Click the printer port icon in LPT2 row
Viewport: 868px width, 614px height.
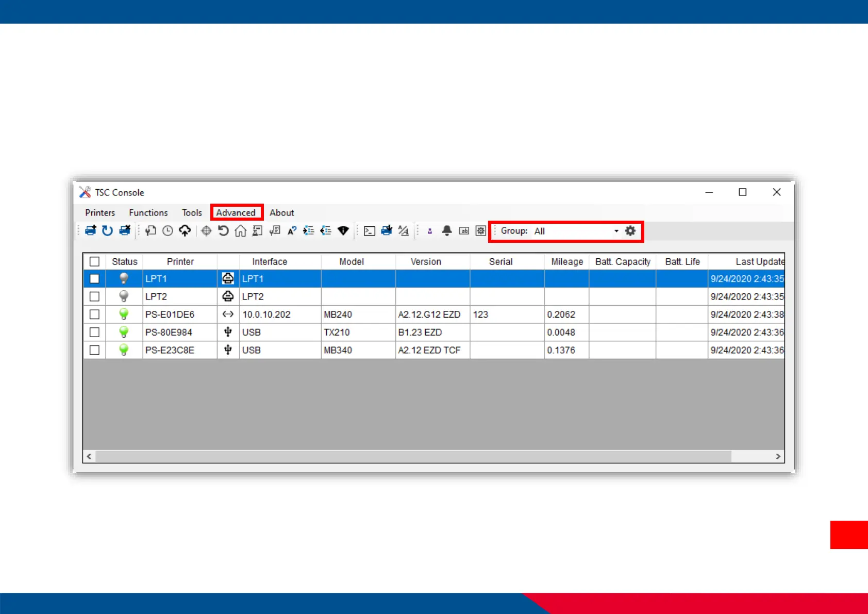point(228,296)
